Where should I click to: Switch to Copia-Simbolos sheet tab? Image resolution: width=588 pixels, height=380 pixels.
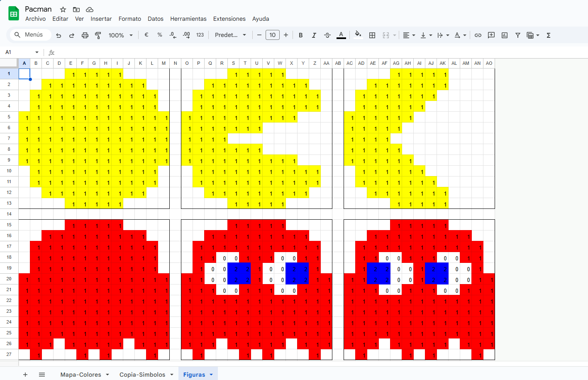142,375
